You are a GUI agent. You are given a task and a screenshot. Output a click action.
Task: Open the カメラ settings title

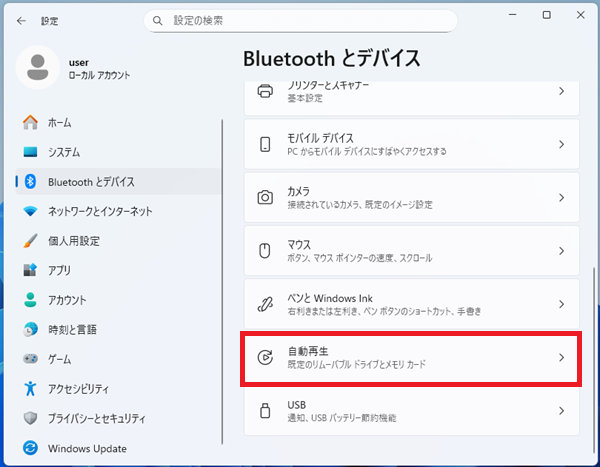pos(298,191)
